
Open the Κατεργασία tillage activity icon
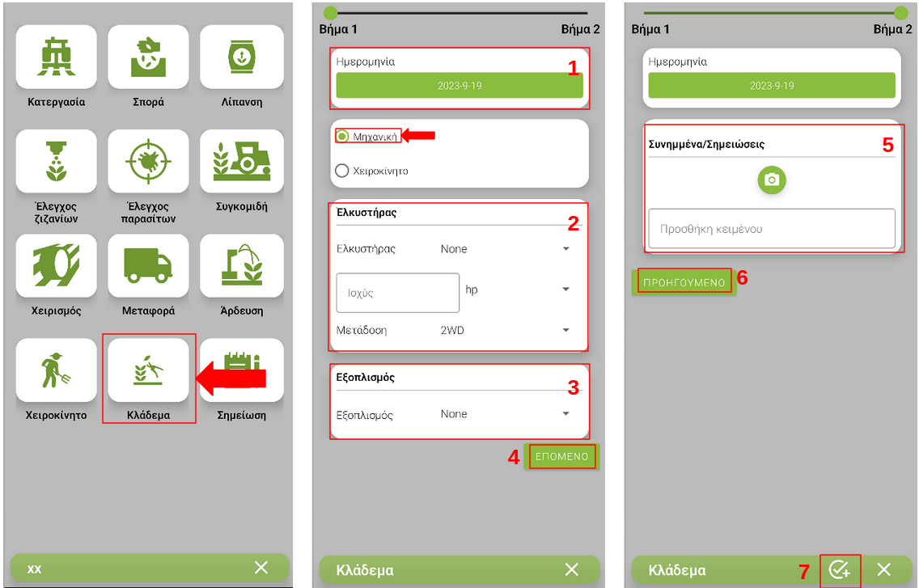[x=57, y=58]
